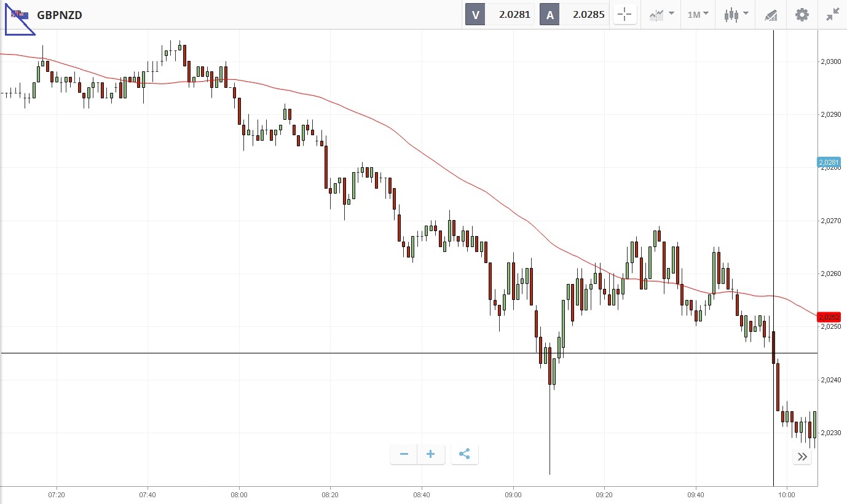The height and width of the screenshot is (504, 847).
Task: Zoom out with the minus button
Action: (x=404, y=454)
